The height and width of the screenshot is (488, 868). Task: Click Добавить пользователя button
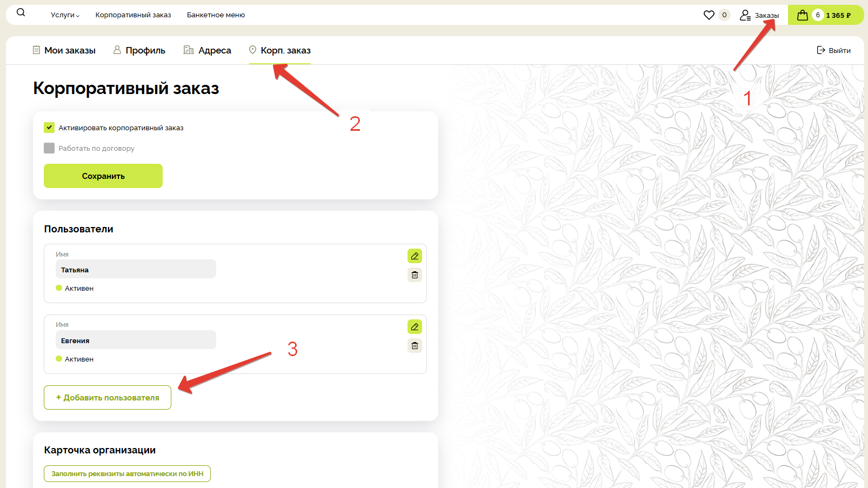coord(108,398)
